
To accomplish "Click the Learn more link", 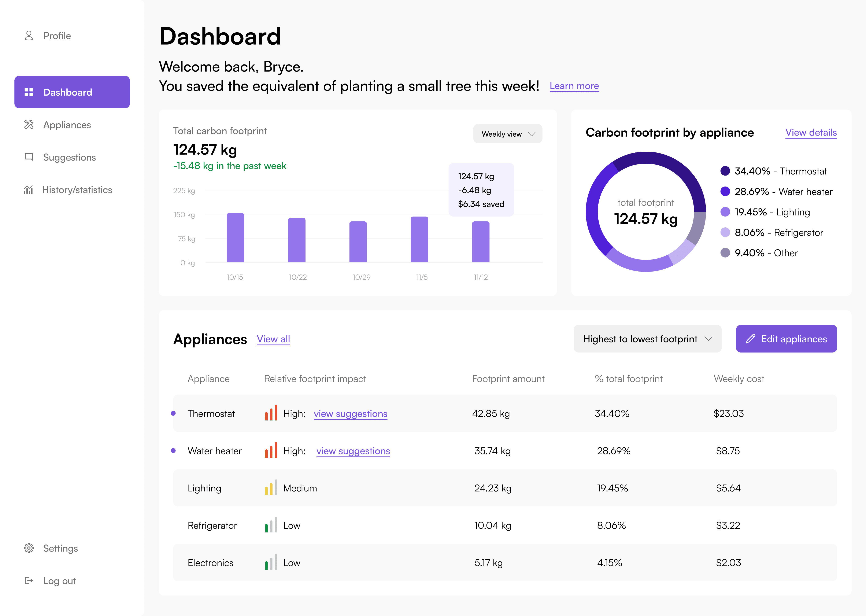I will (574, 86).
